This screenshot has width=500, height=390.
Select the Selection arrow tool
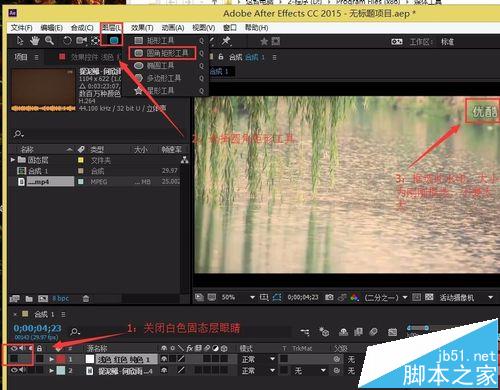[x=20, y=41]
